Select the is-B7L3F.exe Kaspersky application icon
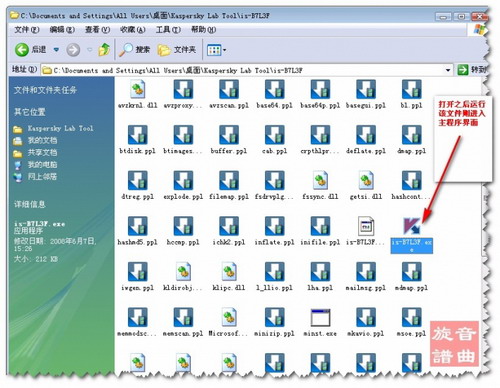This screenshot has height=388, width=500. click(x=412, y=226)
